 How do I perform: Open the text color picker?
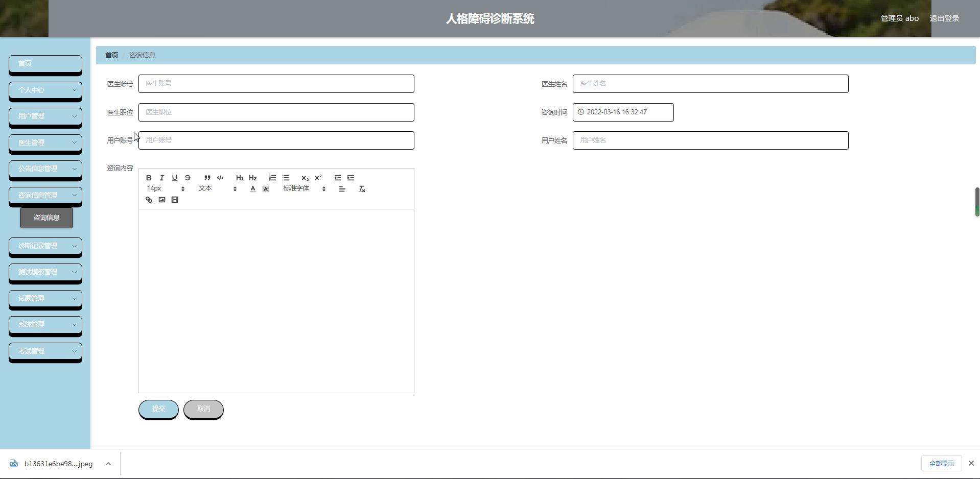click(252, 189)
